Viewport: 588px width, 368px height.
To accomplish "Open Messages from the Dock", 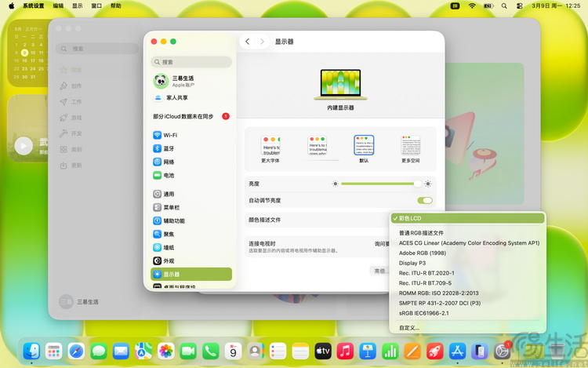I will click(99, 352).
